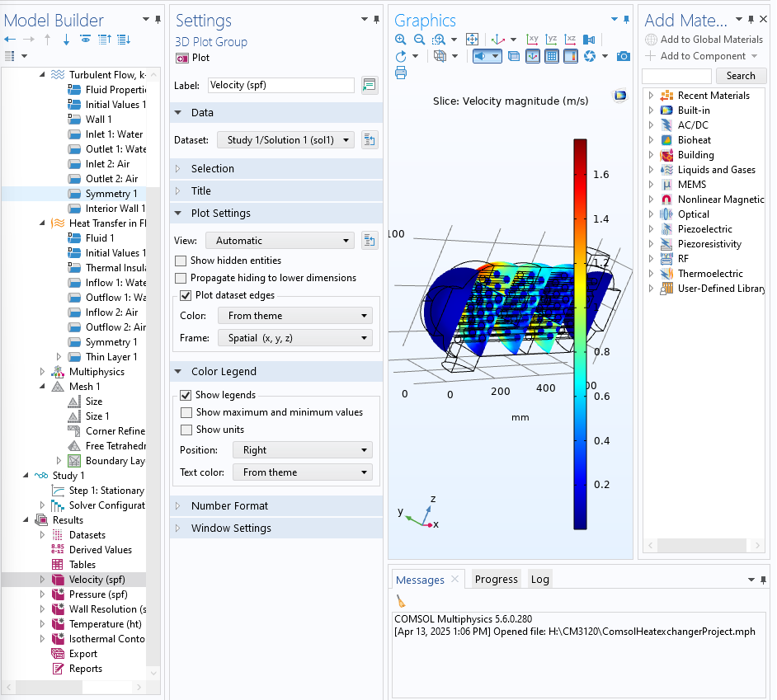Click the Zoom In graphics icon
Viewport: 777px width, 700px height.
pos(401,40)
